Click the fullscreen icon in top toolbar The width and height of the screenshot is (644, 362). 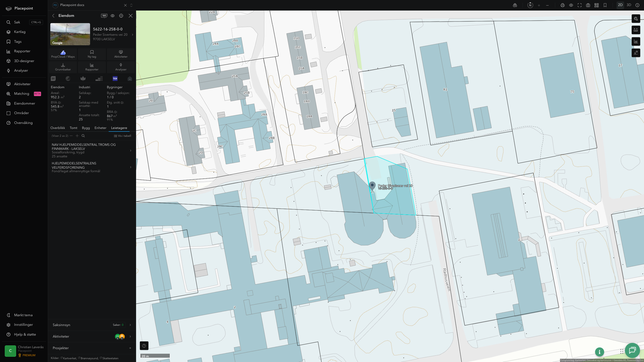(x=580, y=5)
